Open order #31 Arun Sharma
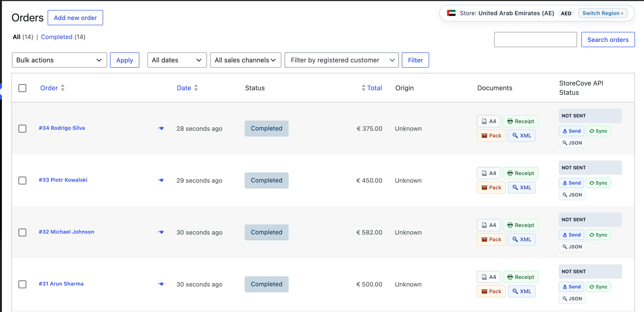Image resolution: width=644 pixels, height=312 pixels. [61, 284]
